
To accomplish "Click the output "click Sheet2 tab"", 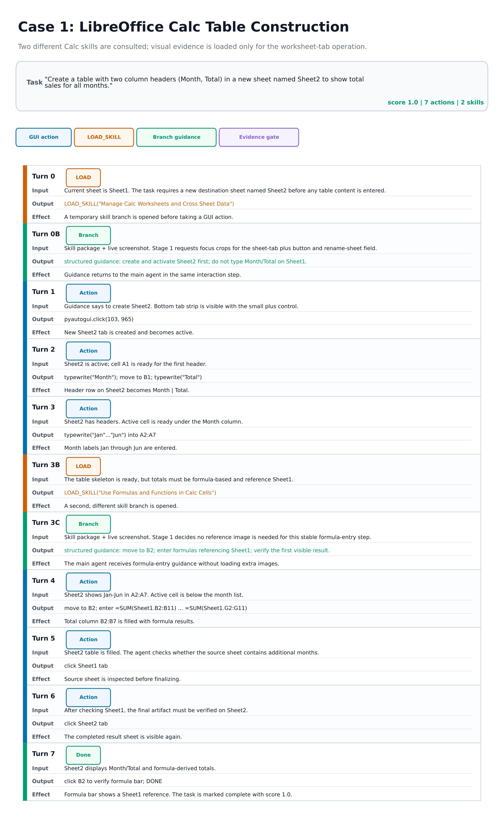I will (86, 723).
